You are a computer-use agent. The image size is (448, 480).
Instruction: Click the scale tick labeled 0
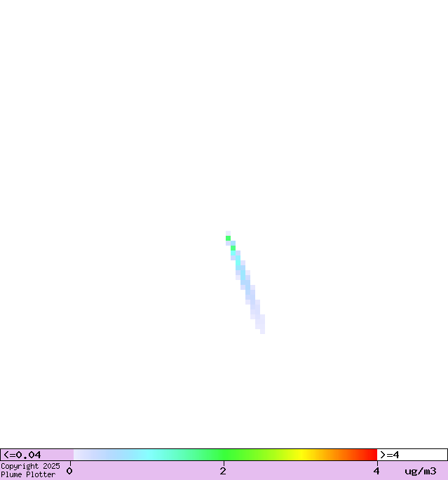point(69,471)
